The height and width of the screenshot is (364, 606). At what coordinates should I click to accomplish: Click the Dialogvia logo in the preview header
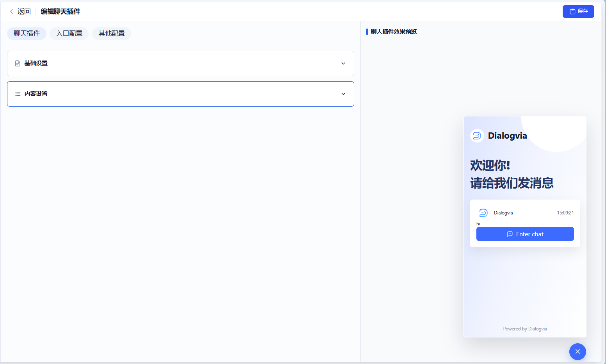click(477, 136)
